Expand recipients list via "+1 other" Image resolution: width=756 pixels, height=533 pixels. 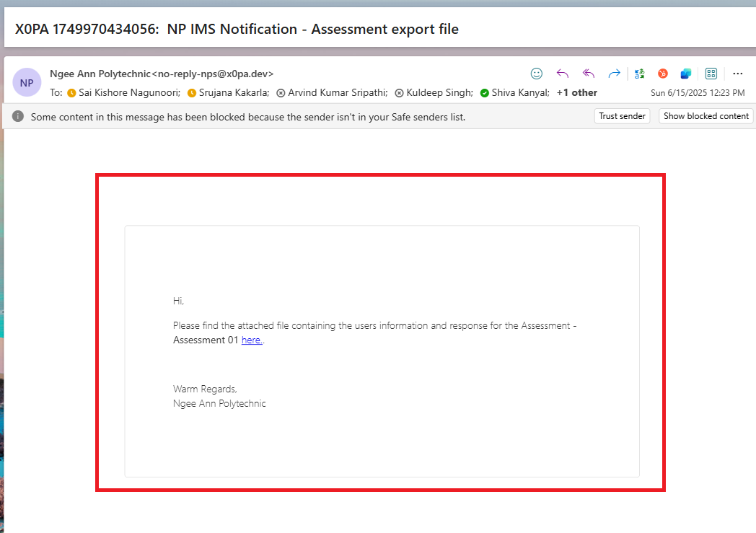click(577, 92)
